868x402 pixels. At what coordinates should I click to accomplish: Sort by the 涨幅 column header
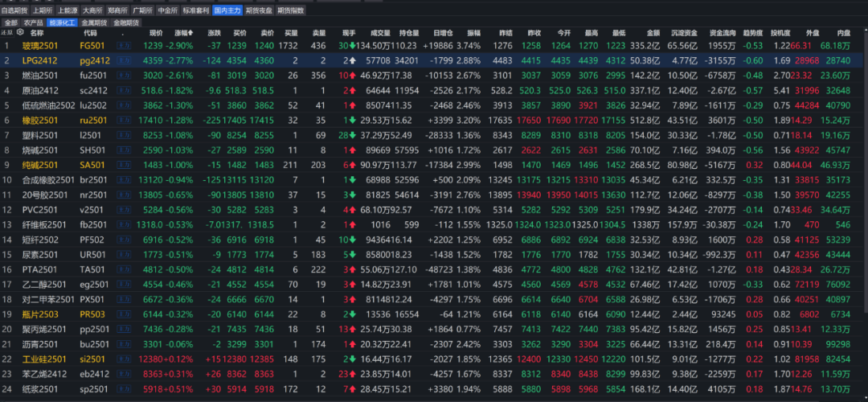pos(184,33)
